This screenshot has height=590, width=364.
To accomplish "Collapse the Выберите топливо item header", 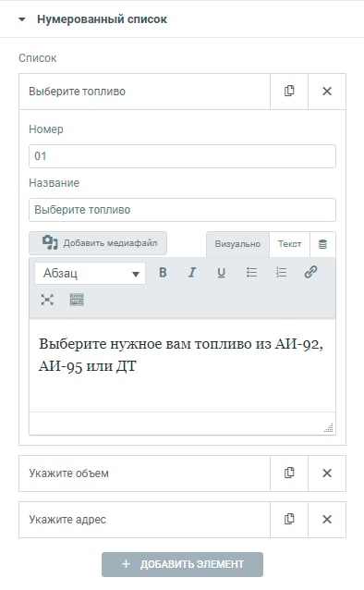I will pos(144,92).
